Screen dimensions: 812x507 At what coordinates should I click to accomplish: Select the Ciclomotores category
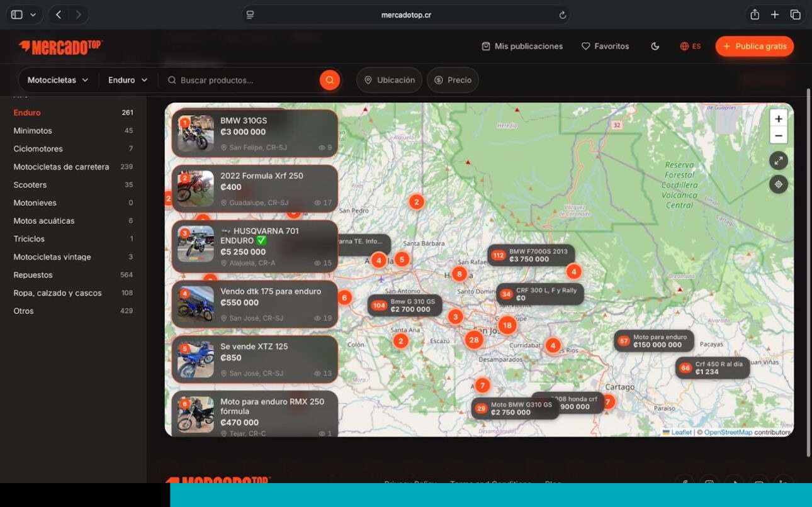tap(73, 148)
